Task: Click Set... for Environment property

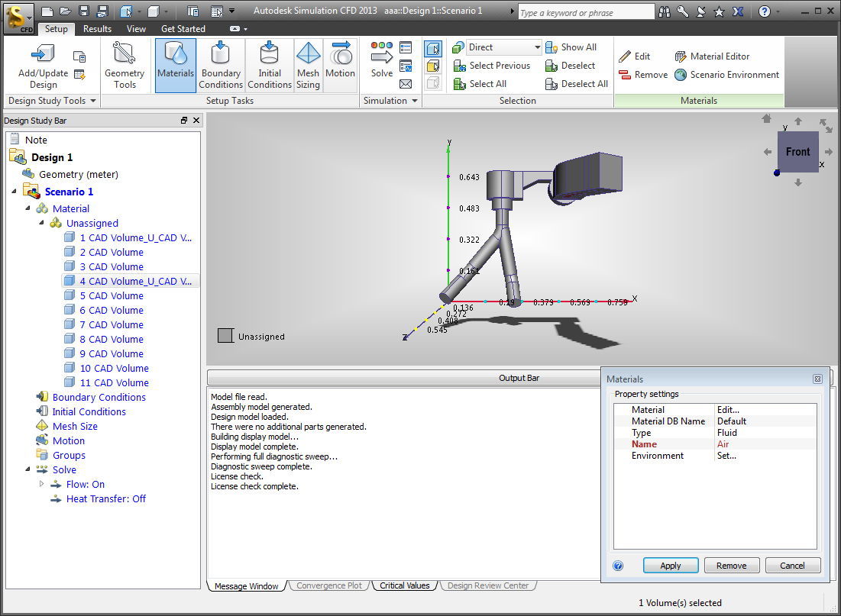Action: pos(726,456)
